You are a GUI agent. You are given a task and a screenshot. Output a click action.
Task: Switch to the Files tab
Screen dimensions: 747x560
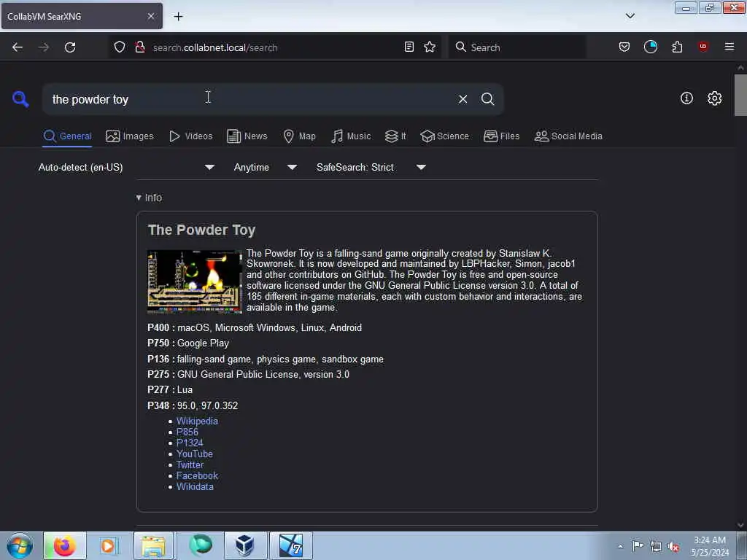pos(501,136)
